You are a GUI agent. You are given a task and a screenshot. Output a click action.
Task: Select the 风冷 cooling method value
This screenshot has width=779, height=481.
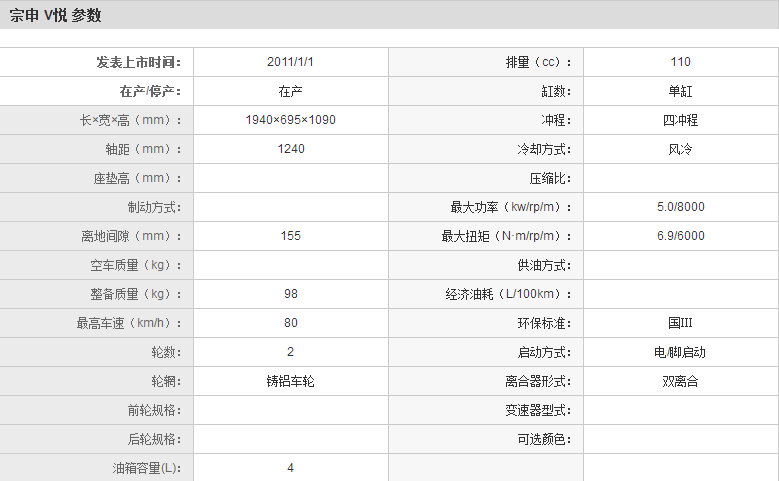680,149
